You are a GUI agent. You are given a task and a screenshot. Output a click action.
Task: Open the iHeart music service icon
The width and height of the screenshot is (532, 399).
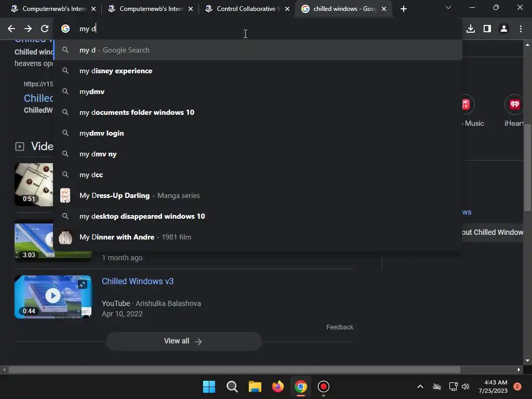click(514, 104)
